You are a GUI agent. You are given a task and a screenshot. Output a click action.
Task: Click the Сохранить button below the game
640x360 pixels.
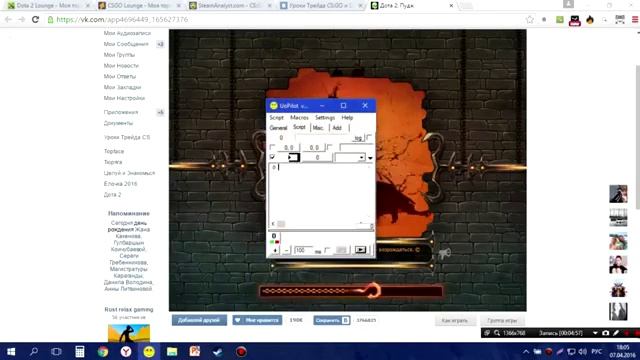click(331, 320)
